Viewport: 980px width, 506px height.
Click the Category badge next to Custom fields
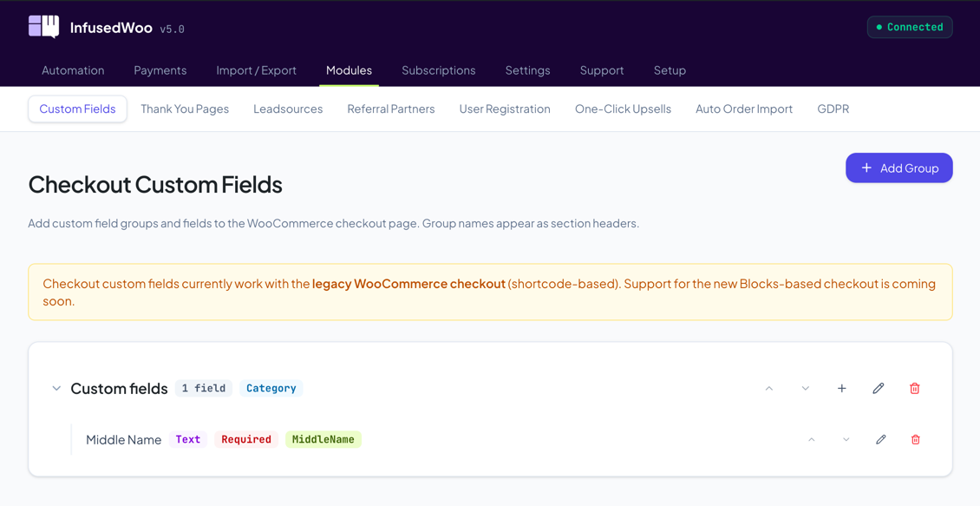(x=271, y=388)
